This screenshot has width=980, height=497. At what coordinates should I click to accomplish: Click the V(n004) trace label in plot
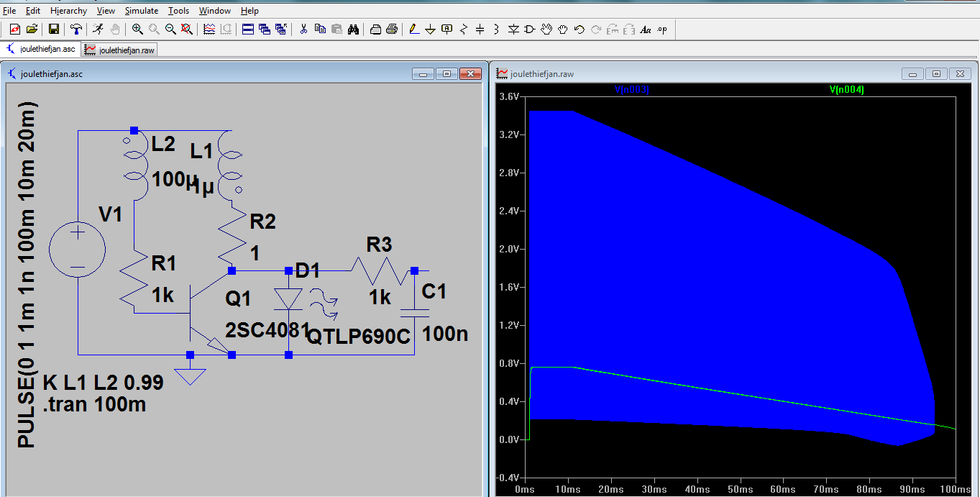(x=846, y=90)
